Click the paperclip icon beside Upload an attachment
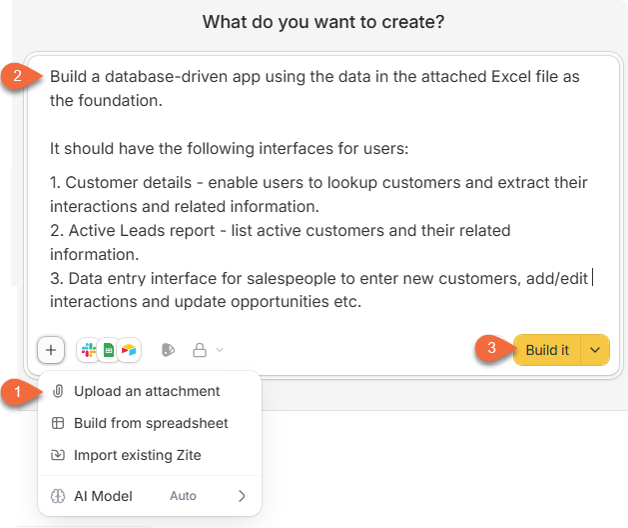Viewport: 628px width, 528px height. [58, 391]
